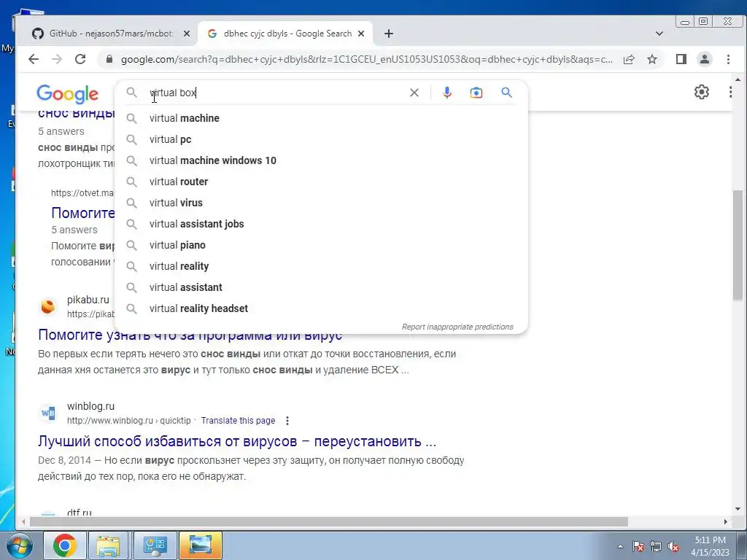Viewport: 747px width, 560px height.
Task: Switch to the dbhec cyjc dbyls tab
Action: [285, 34]
